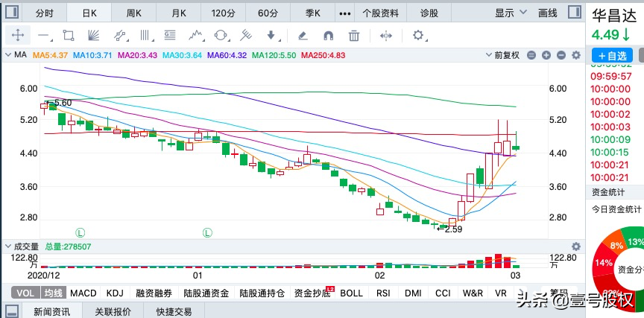
Task: Open the 快捷交易 quick trade tab
Action: pos(174,311)
